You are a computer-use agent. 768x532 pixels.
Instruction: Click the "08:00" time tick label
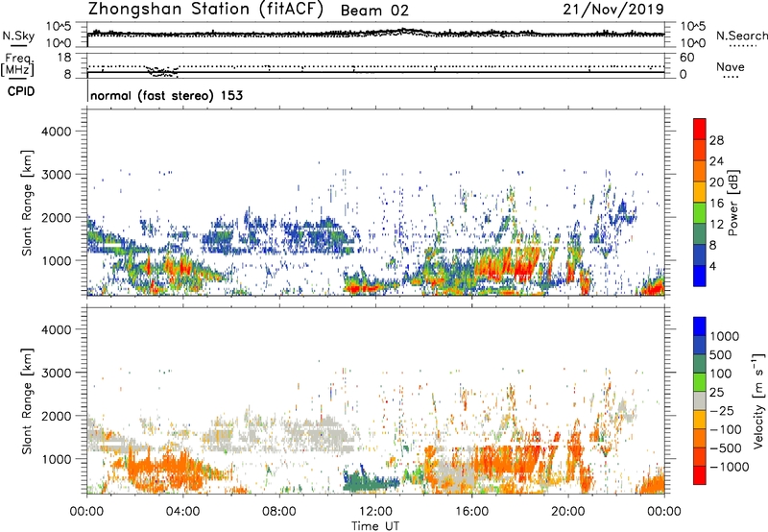(x=279, y=512)
